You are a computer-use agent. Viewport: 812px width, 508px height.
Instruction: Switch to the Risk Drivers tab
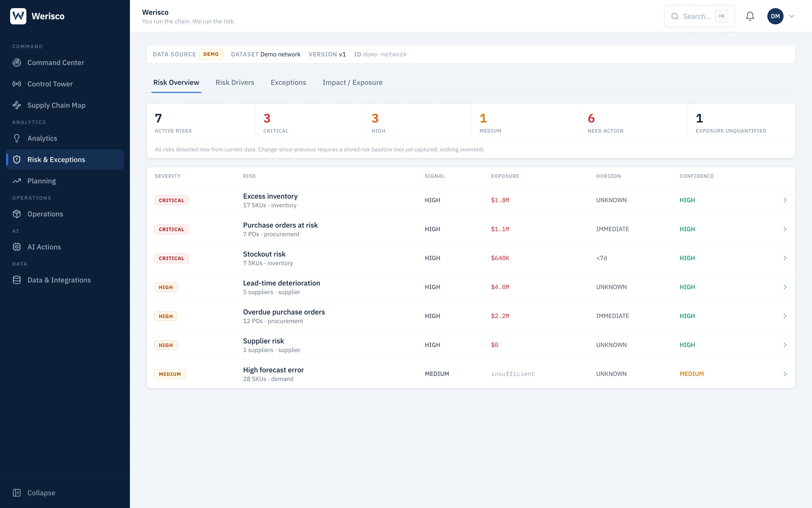235,82
